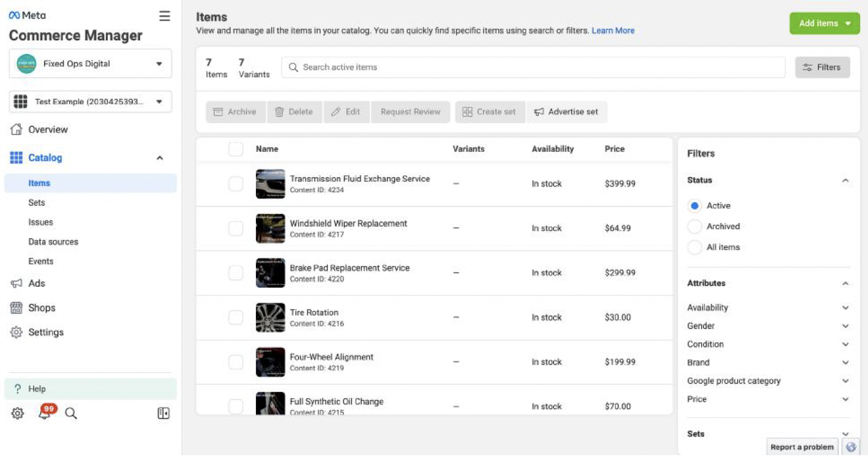This screenshot has height=457, width=868.
Task: Click the Advertise set button
Action: pyautogui.click(x=566, y=112)
